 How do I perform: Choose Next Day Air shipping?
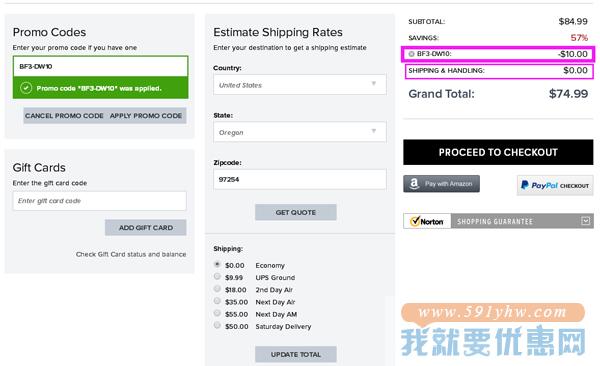coord(217,301)
